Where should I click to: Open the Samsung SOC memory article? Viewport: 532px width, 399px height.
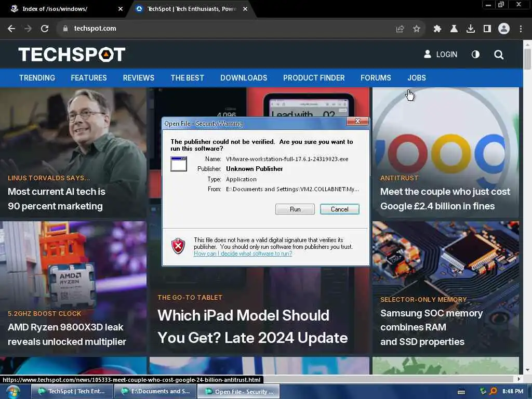431,327
